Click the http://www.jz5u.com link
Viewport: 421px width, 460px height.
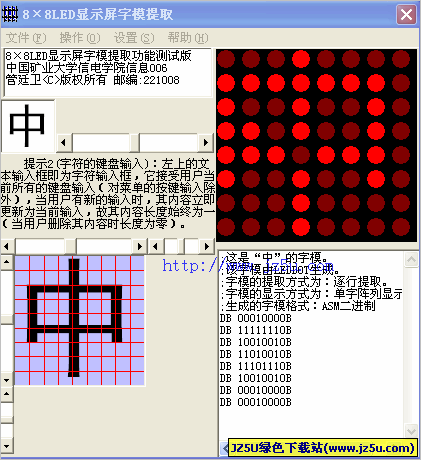click(248, 266)
